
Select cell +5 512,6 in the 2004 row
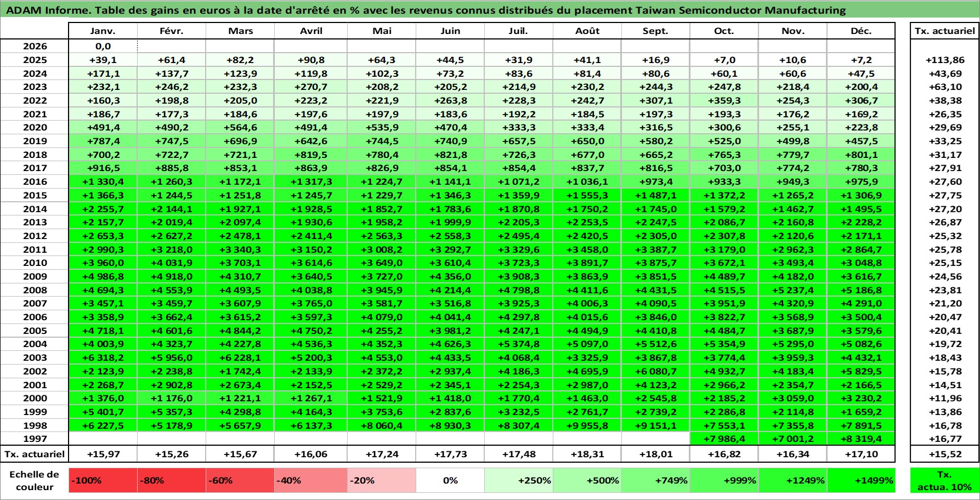[656, 344]
